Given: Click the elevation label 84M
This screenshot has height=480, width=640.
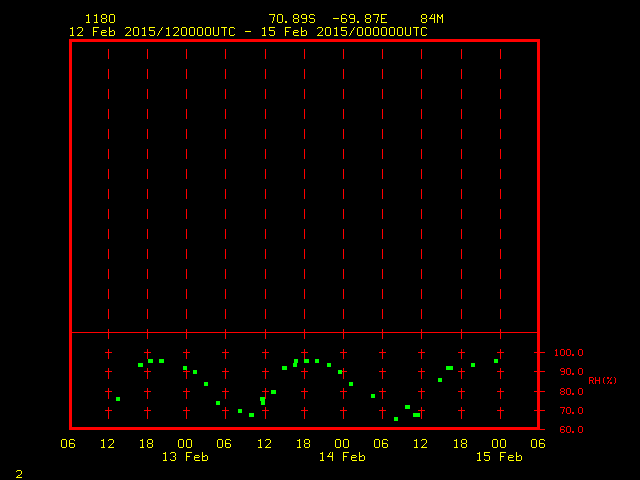Looking at the screenshot, I should coord(432,19).
